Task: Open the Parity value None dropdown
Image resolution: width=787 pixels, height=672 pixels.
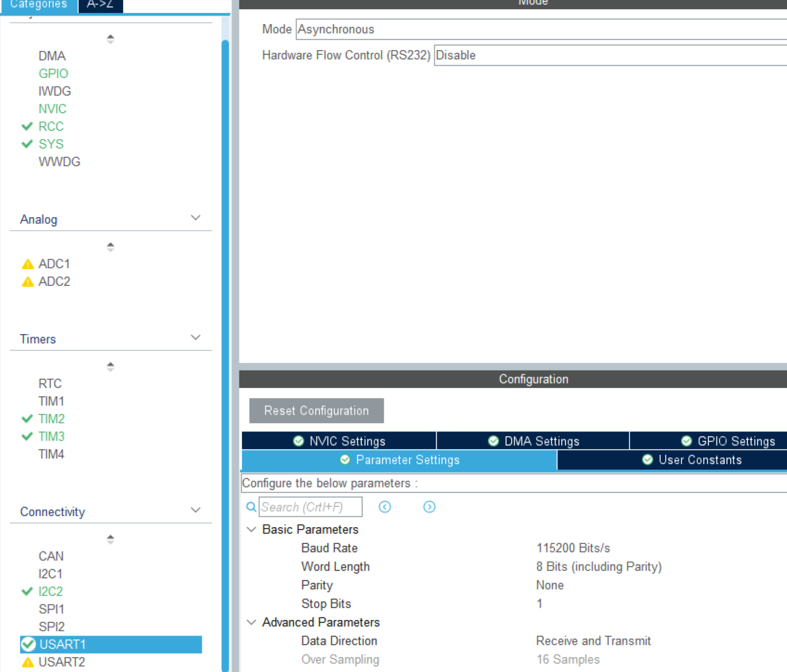Action: [550, 585]
